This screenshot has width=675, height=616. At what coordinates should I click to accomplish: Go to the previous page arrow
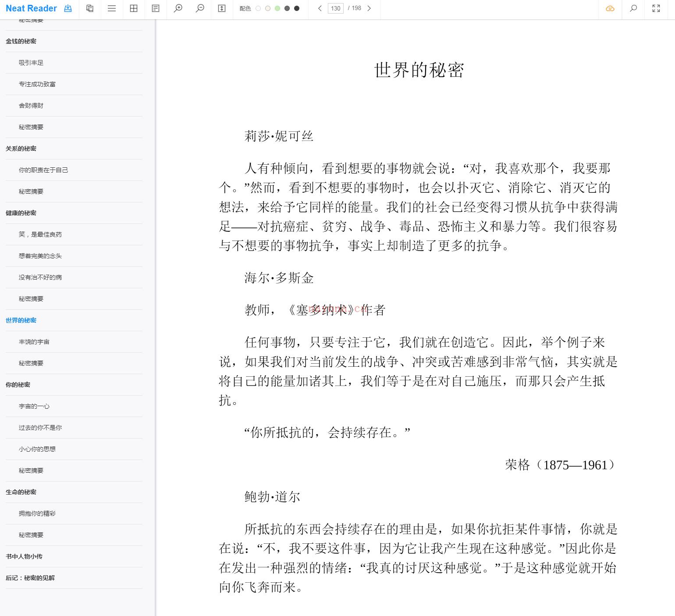[x=320, y=8]
